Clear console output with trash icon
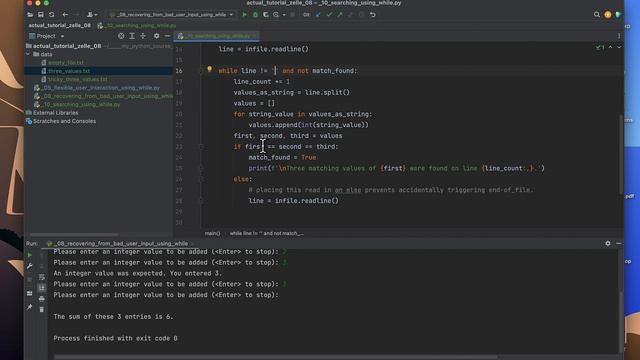The image size is (640, 360). click(42, 309)
